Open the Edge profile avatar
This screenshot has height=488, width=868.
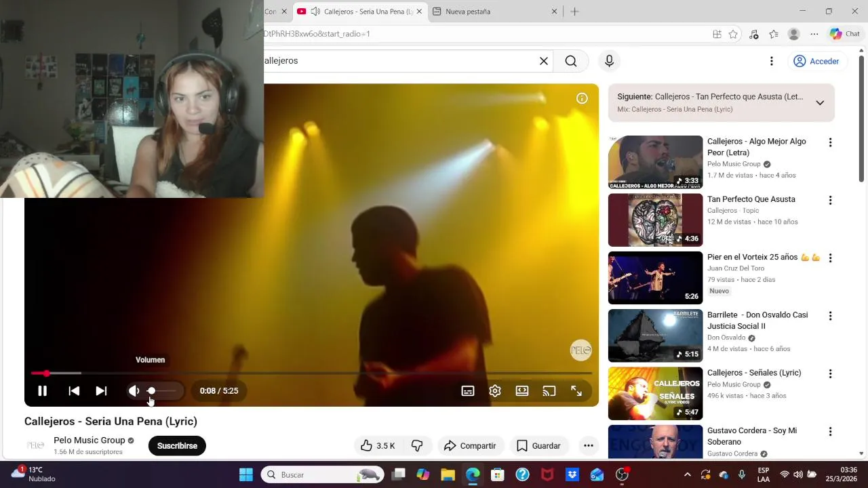point(794,34)
